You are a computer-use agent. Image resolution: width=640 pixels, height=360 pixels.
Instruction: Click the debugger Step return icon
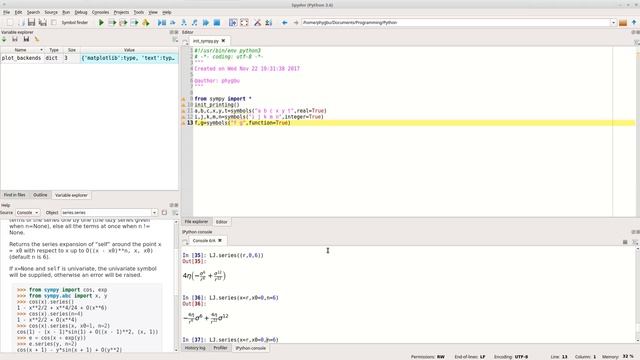pos(195,23)
